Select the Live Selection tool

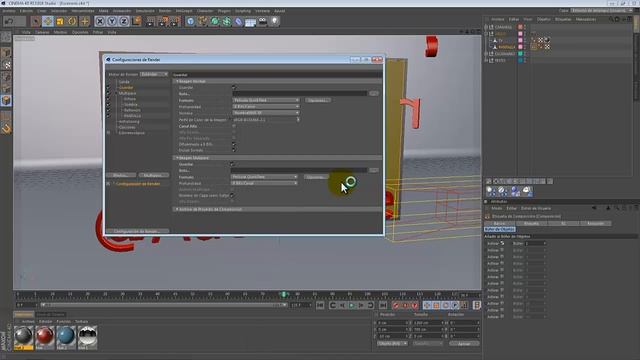click(x=36, y=21)
